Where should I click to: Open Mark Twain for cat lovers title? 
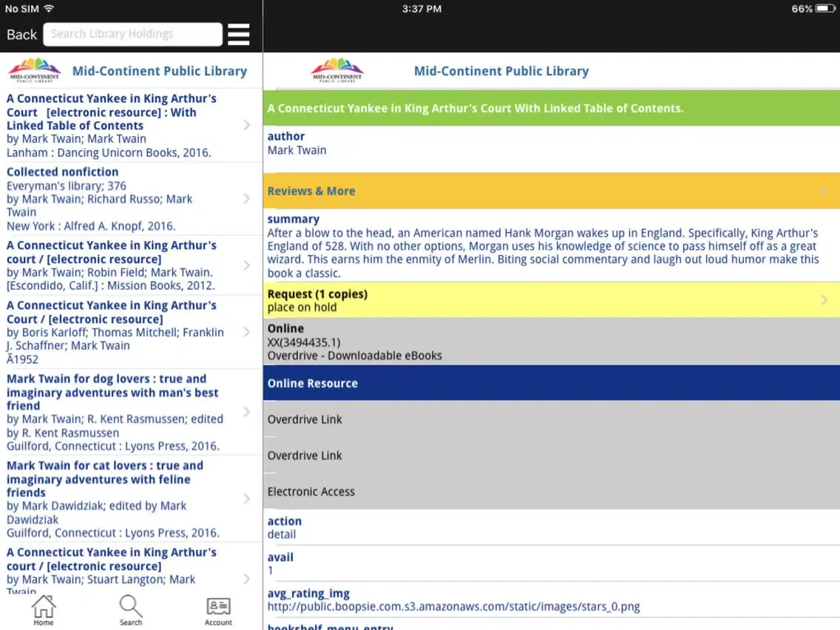[x=105, y=479]
